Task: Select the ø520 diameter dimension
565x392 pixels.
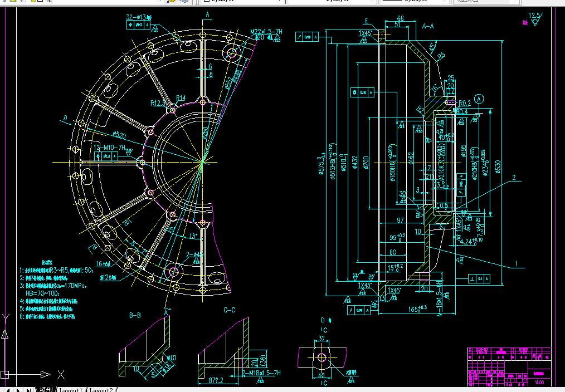Action: (119, 135)
